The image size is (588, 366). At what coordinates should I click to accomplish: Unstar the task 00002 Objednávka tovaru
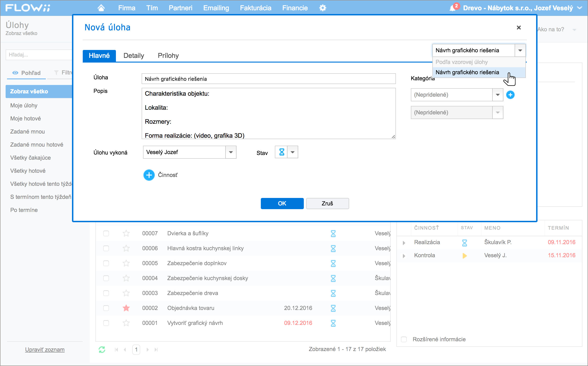(126, 308)
